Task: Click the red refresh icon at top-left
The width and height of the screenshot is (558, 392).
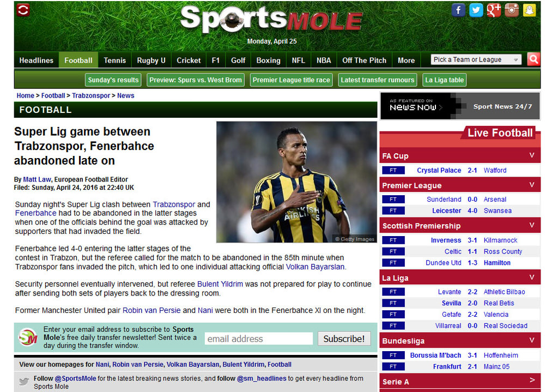Action: pos(23,10)
